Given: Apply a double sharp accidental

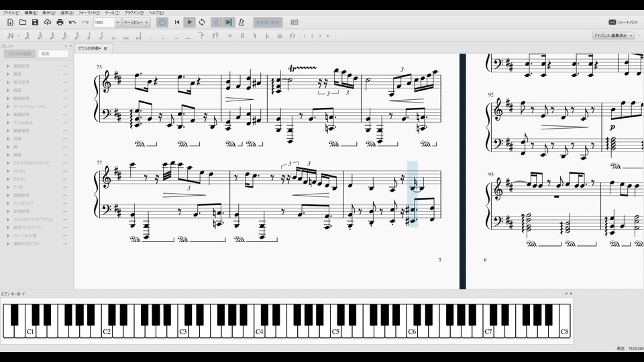Looking at the screenshot, I should point(230,36).
